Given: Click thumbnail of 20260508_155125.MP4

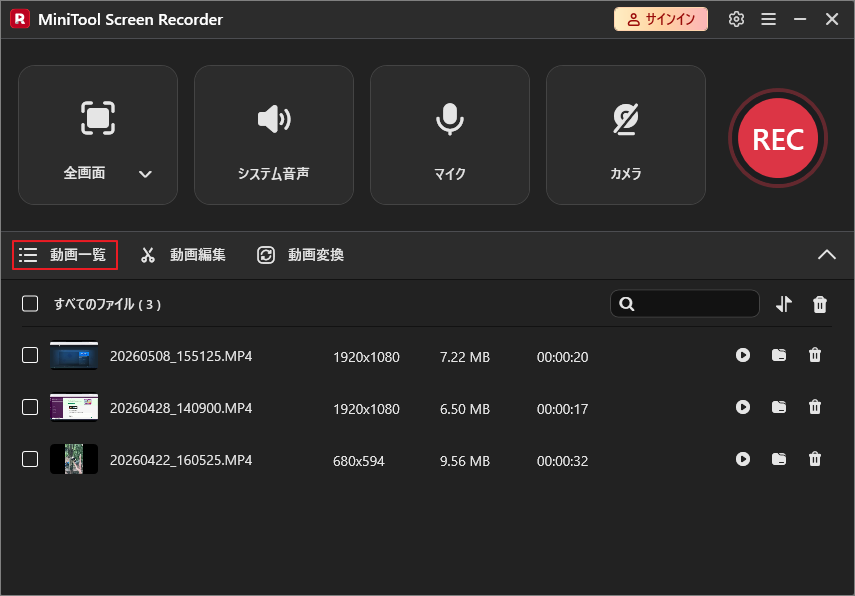Looking at the screenshot, I should [74, 356].
